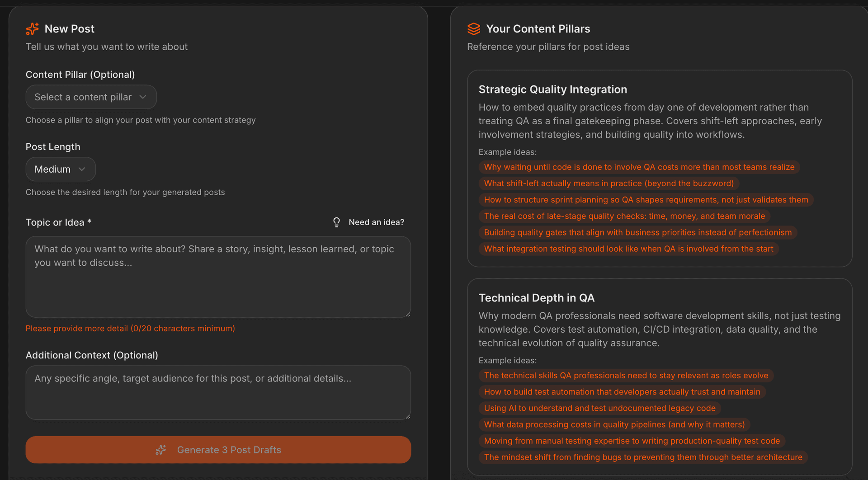Select the manual testing to production-quality code idea
Image resolution: width=868 pixels, height=480 pixels.
(x=631, y=441)
